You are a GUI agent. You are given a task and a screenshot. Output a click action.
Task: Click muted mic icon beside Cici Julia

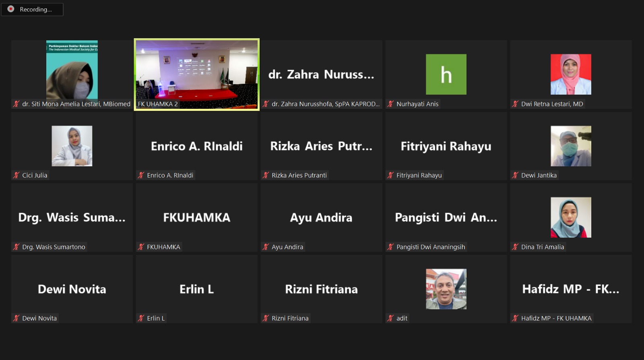tap(16, 175)
